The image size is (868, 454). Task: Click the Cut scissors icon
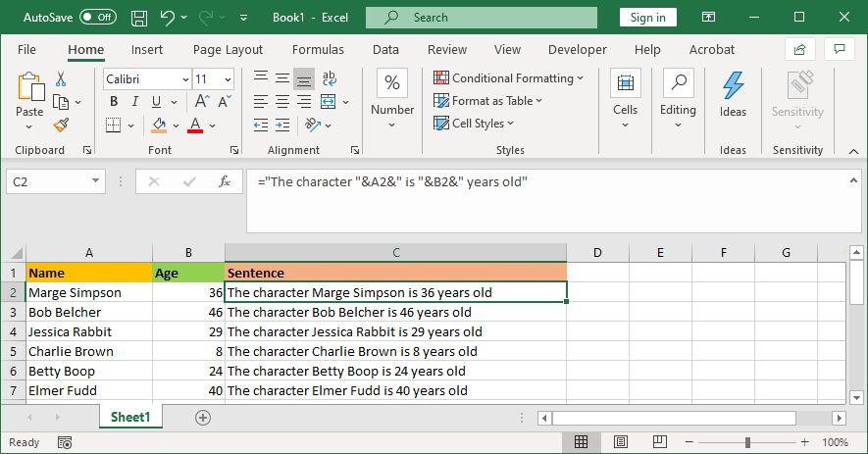(61, 79)
